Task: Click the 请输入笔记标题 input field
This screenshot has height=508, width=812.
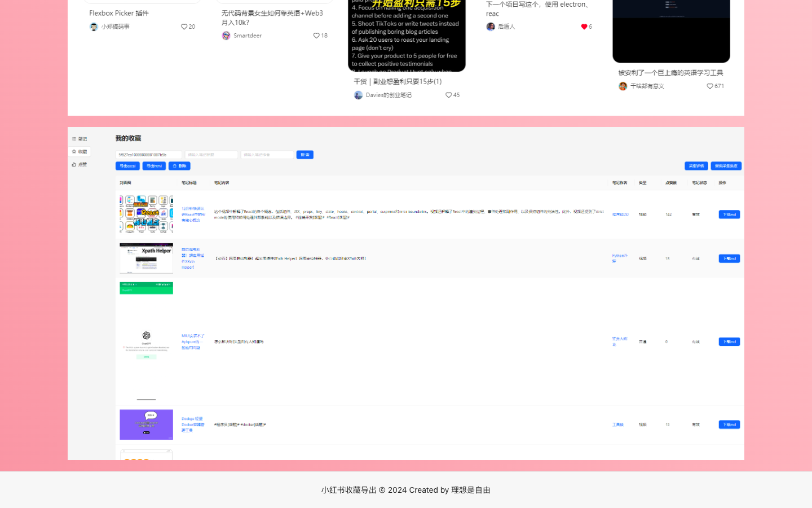Action: 211,154
